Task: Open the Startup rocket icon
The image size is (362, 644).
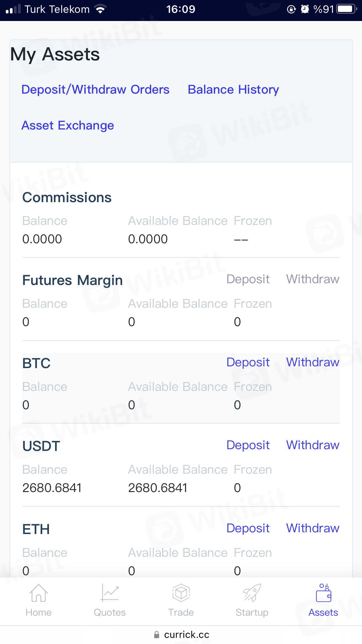Action: tap(252, 593)
